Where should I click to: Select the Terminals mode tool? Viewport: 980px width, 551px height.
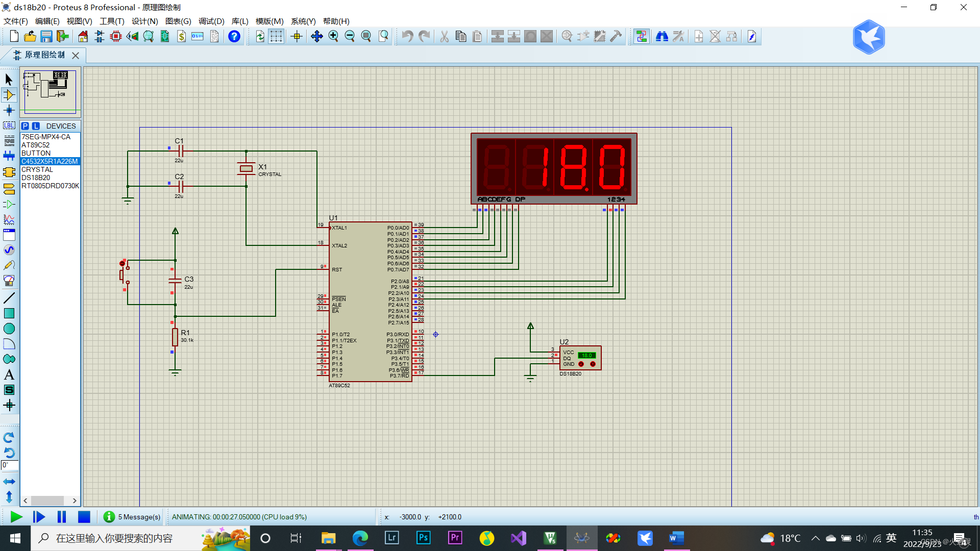pos(9,189)
